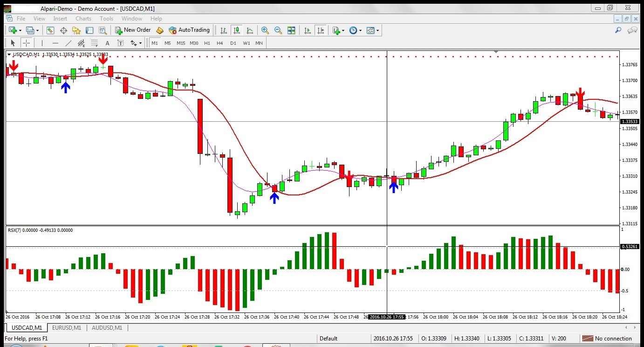The height and width of the screenshot is (347, 644).
Task: Toggle the Terminal panel icon
Action: click(89, 30)
